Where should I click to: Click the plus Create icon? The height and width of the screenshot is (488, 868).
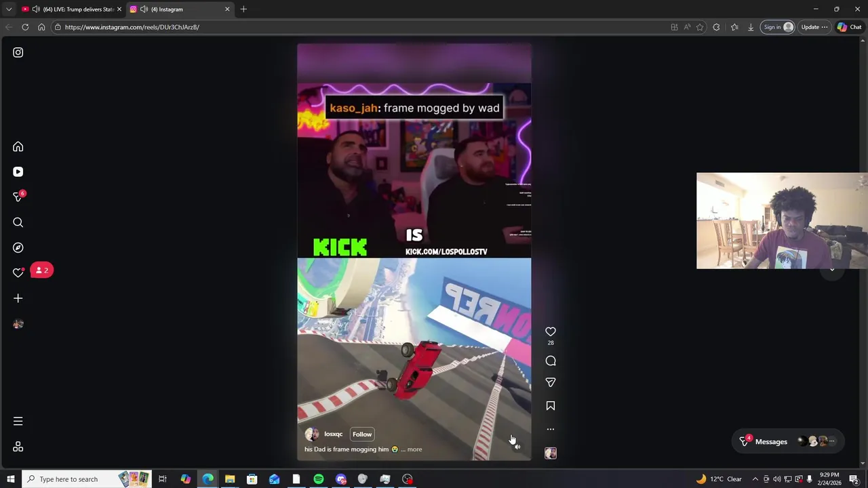tap(18, 298)
